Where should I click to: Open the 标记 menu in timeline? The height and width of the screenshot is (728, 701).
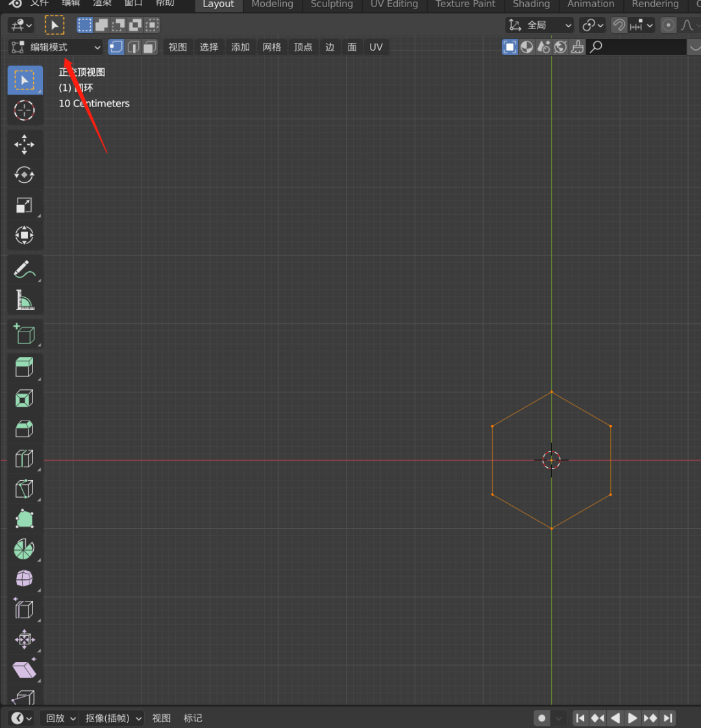coord(193,718)
